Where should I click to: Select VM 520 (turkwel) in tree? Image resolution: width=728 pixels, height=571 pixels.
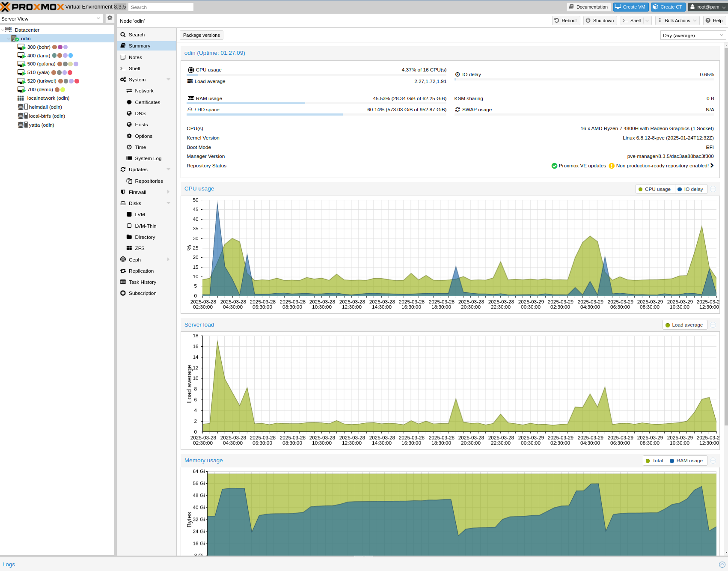coord(42,81)
